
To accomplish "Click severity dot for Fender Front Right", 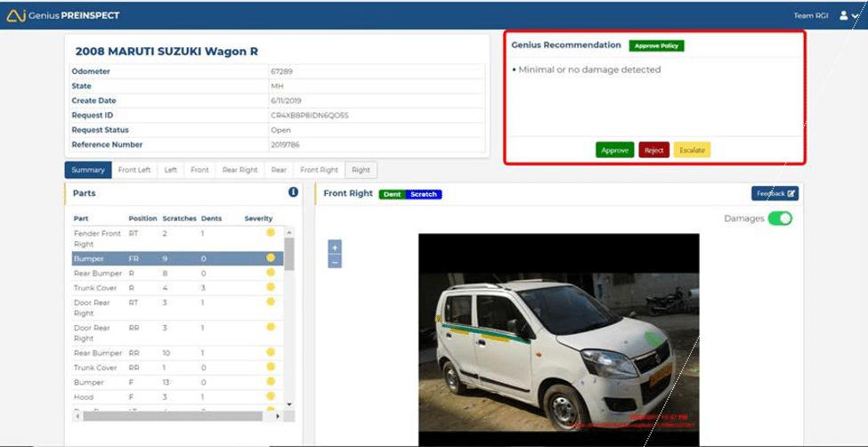I will 271,232.
